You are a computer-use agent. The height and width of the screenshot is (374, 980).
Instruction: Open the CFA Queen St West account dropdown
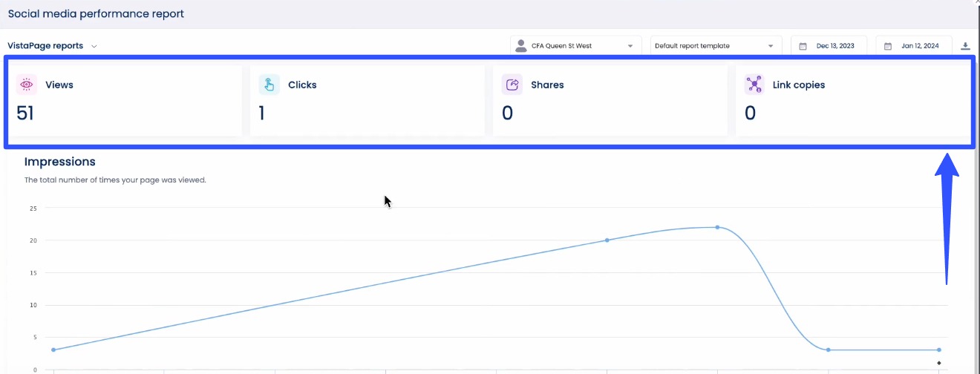576,46
